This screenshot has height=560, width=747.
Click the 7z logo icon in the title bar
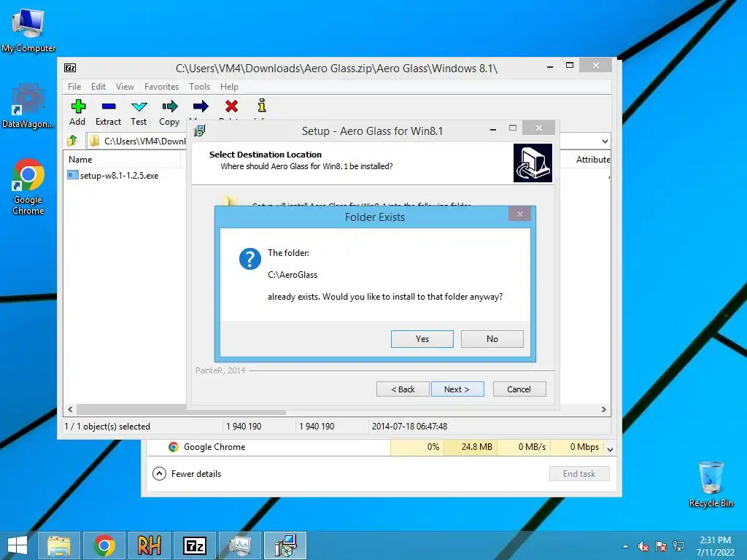coord(70,68)
